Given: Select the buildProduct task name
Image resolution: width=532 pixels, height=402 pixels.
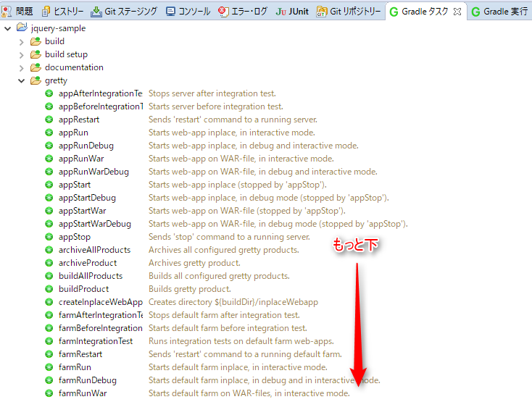Looking at the screenshot, I should point(83,289).
